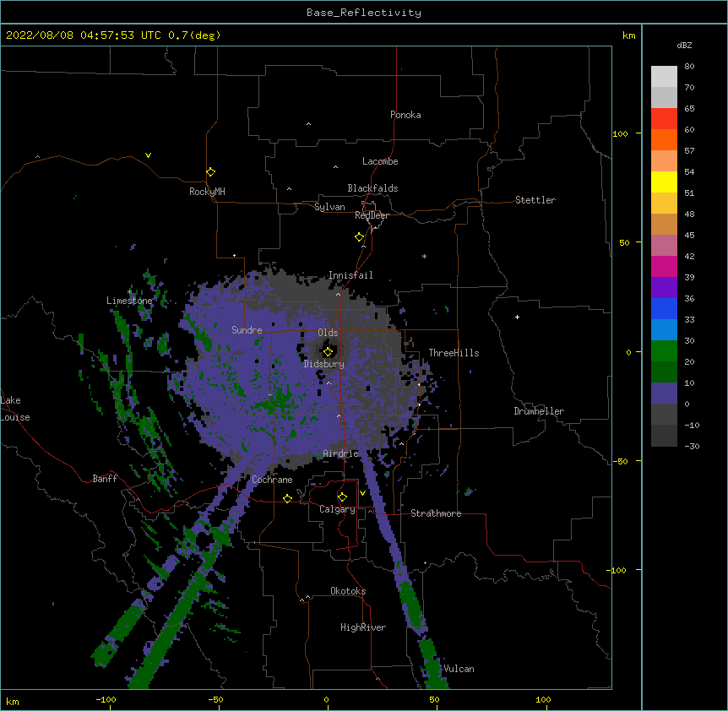Screen dimensions: 728x711
Task: Click the yellow diamond marker above Calgary label
Action: [x=342, y=497]
